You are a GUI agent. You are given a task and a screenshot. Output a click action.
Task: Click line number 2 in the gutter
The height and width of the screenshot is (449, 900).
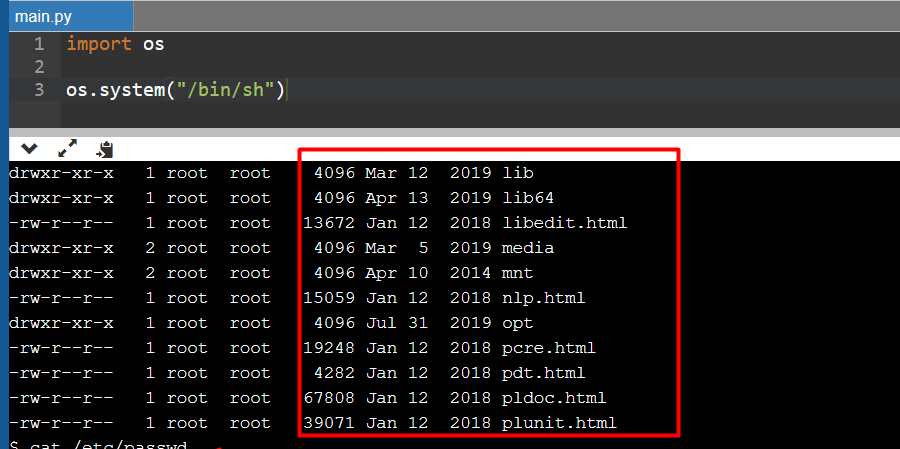tap(38, 67)
